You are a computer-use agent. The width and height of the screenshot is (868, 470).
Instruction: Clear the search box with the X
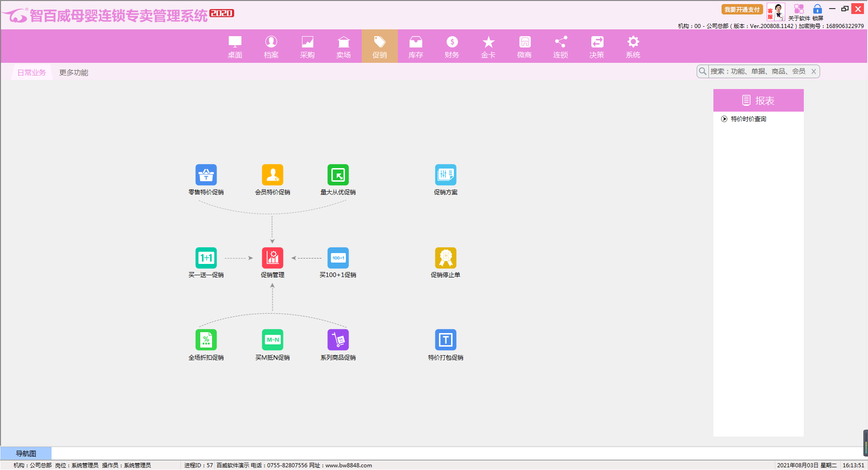(813, 71)
